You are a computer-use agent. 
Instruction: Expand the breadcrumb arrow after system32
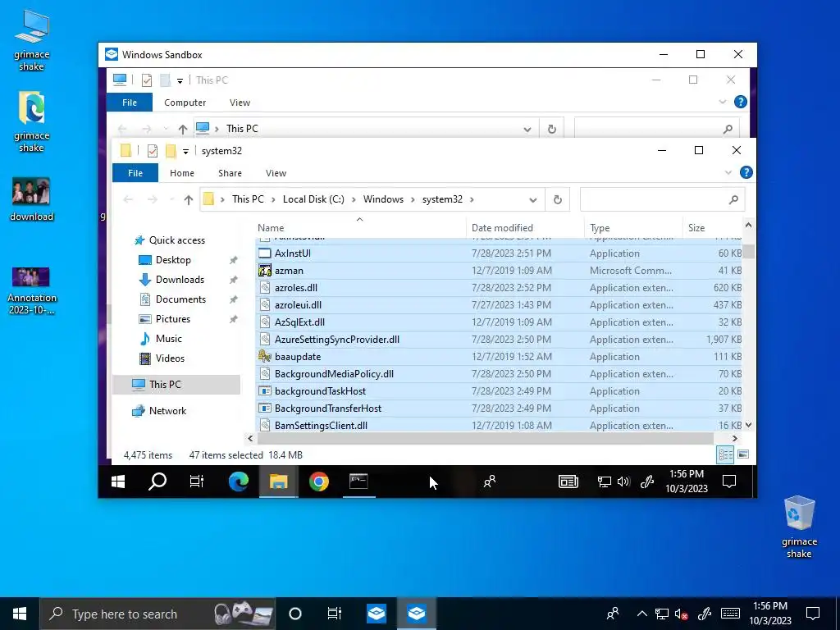[472, 199]
